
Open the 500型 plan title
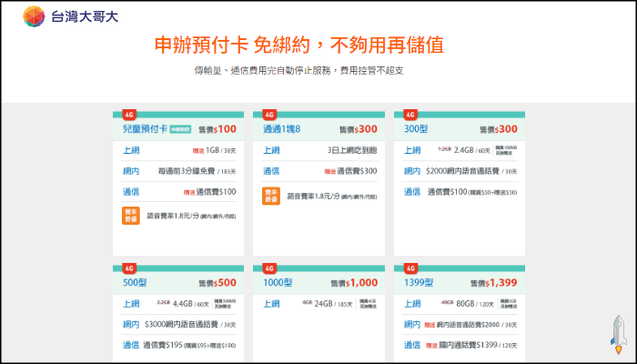pyautogui.click(x=135, y=283)
